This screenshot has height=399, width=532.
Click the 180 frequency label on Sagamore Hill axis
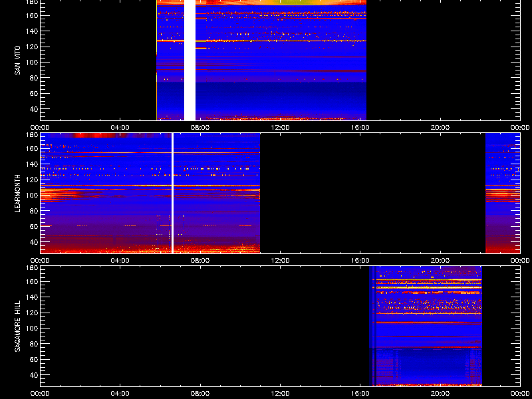point(32,267)
